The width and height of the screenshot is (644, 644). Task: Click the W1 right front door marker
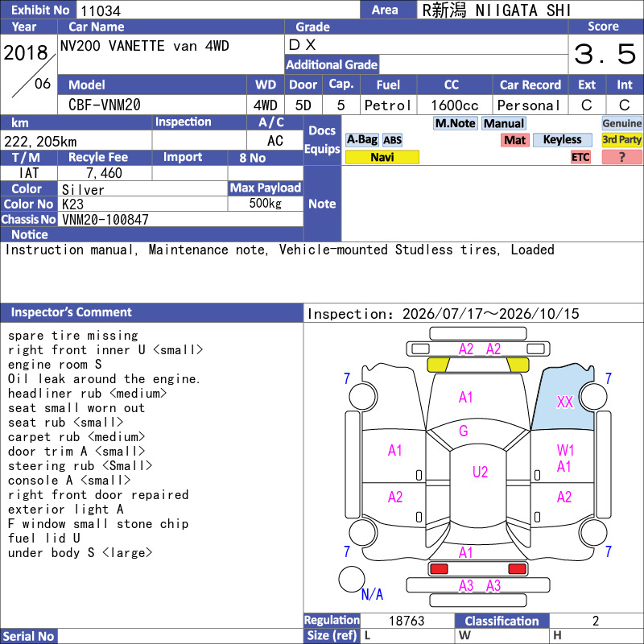[x=565, y=450]
